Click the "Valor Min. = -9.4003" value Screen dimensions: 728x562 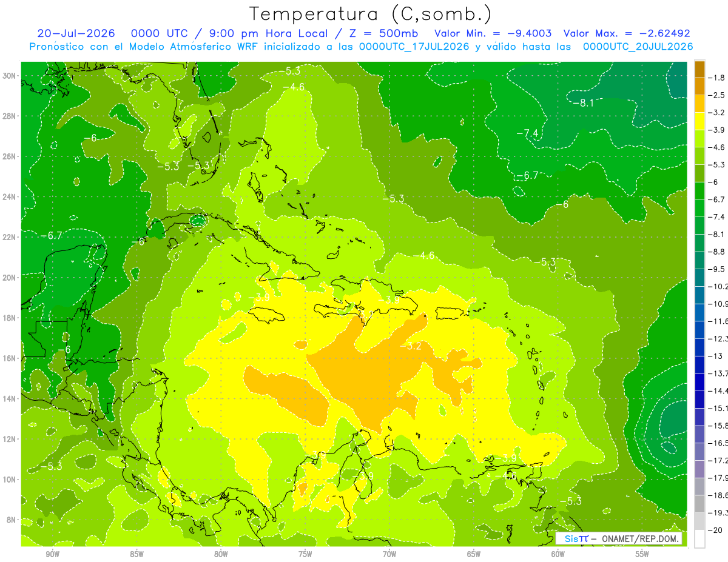[x=493, y=33]
